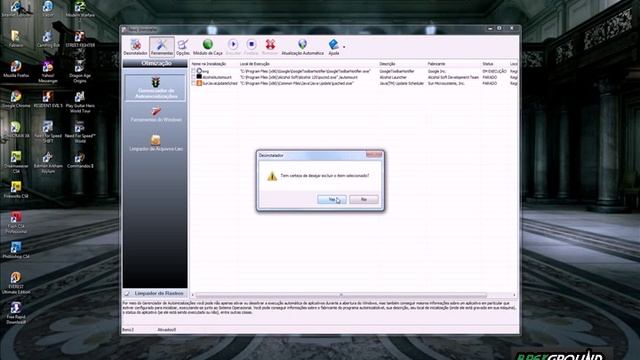Screen dimensions: 640x360
Task: Click the horizontal scrollbar of startup list
Action: (x=341, y=295)
